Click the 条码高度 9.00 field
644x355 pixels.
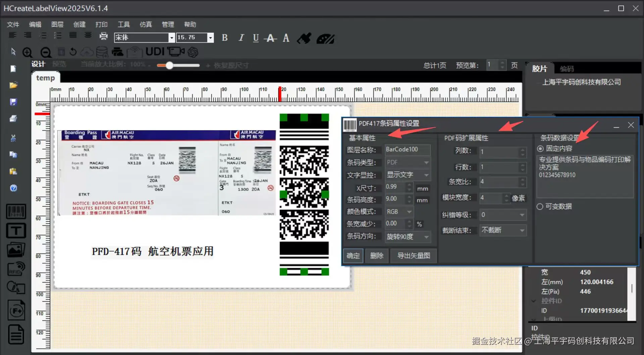click(x=395, y=199)
